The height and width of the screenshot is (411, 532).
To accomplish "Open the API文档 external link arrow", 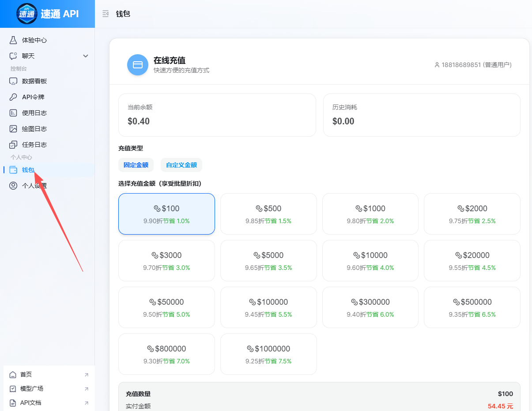I will tap(87, 403).
